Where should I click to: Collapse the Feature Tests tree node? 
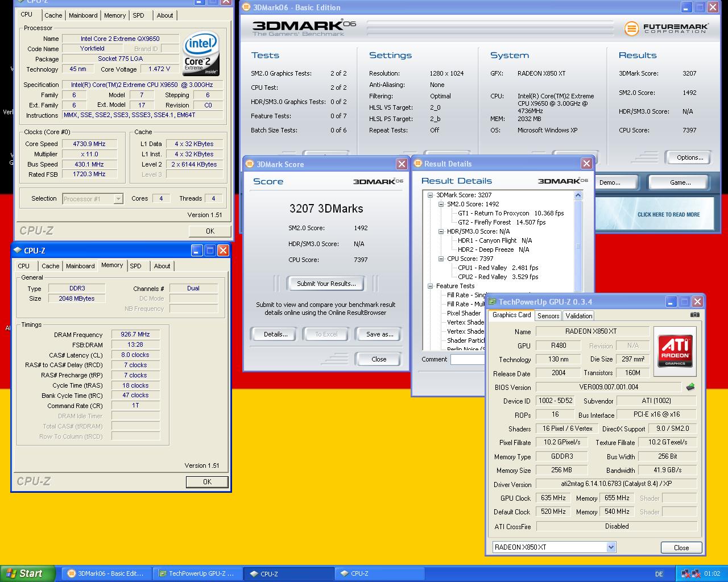tap(431, 286)
